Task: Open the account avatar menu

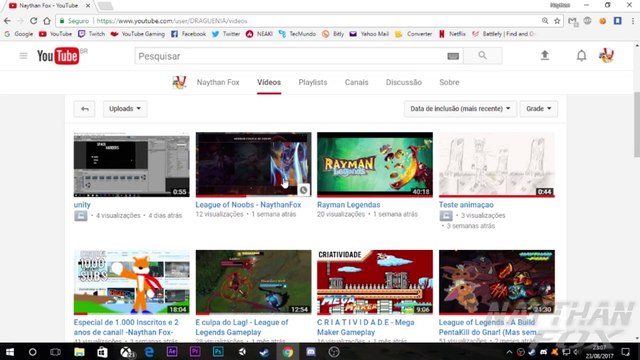Action: tap(606, 56)
